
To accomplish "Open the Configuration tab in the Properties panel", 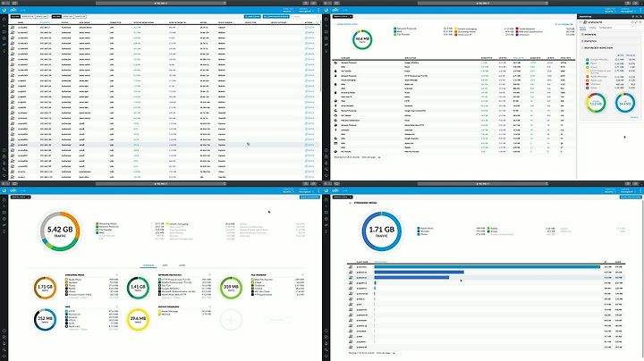I will pos(606,28).
